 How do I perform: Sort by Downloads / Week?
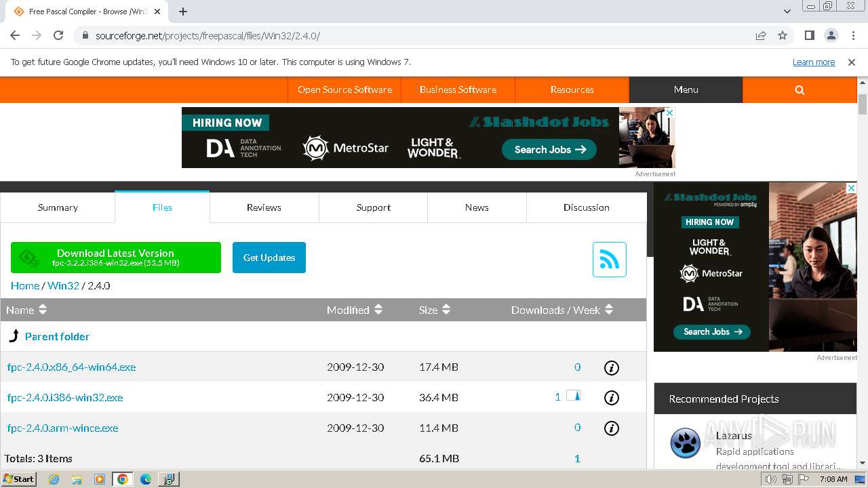click(562, 310)
